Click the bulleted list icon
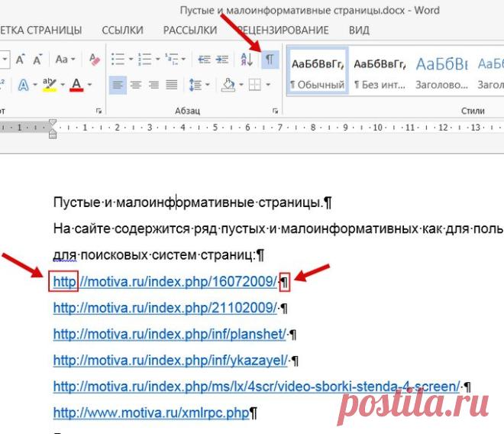 click(118, 60)
